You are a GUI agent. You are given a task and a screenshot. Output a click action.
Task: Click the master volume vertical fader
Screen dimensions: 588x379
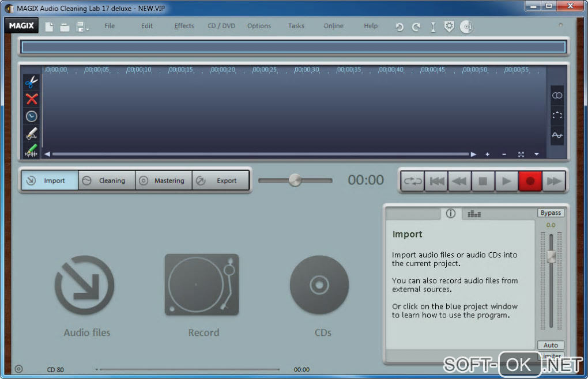click(551, 281)
